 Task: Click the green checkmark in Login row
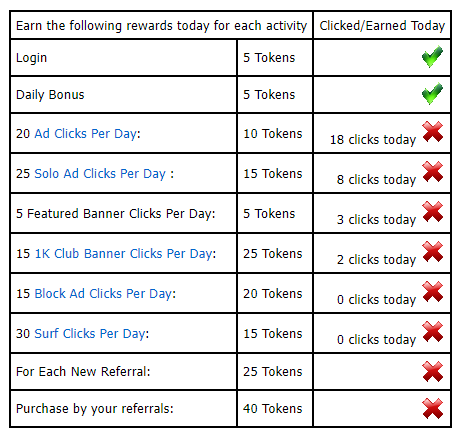coord(432,57)
